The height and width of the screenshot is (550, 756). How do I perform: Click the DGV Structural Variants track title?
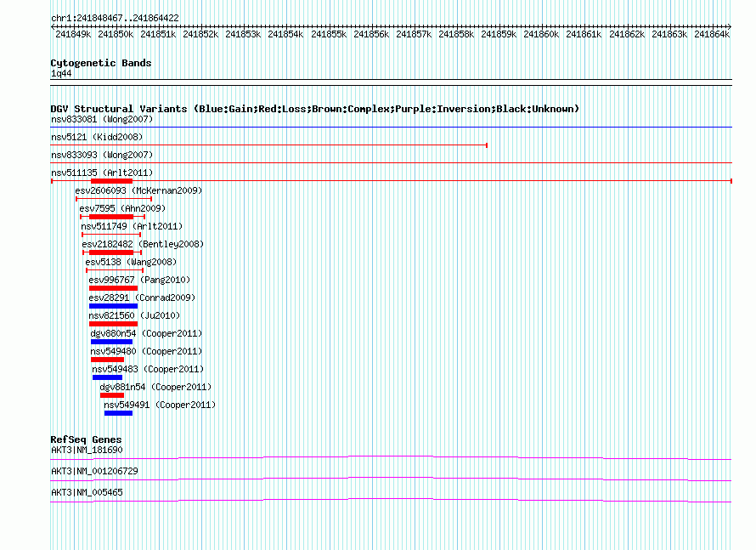pos(314,109)
